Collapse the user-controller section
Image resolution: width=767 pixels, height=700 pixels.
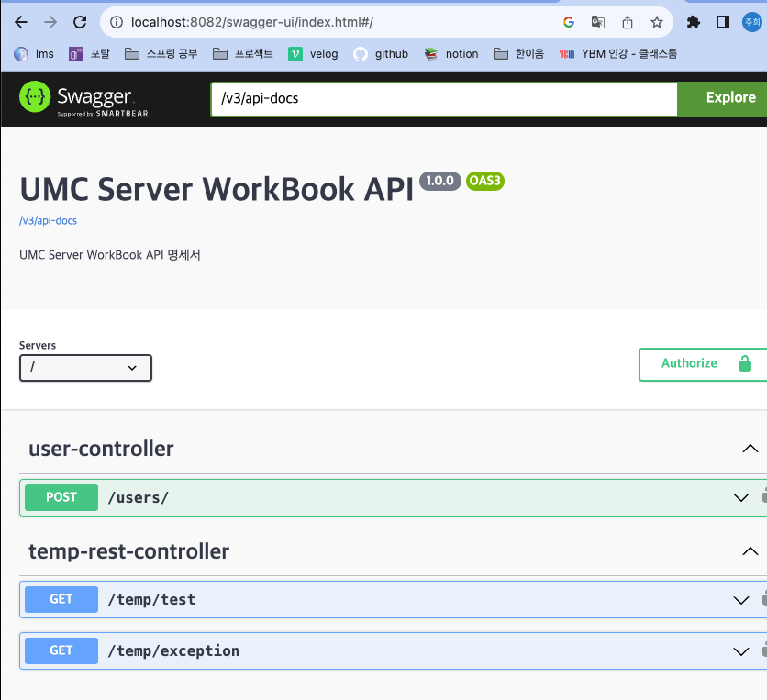(750, 449)
